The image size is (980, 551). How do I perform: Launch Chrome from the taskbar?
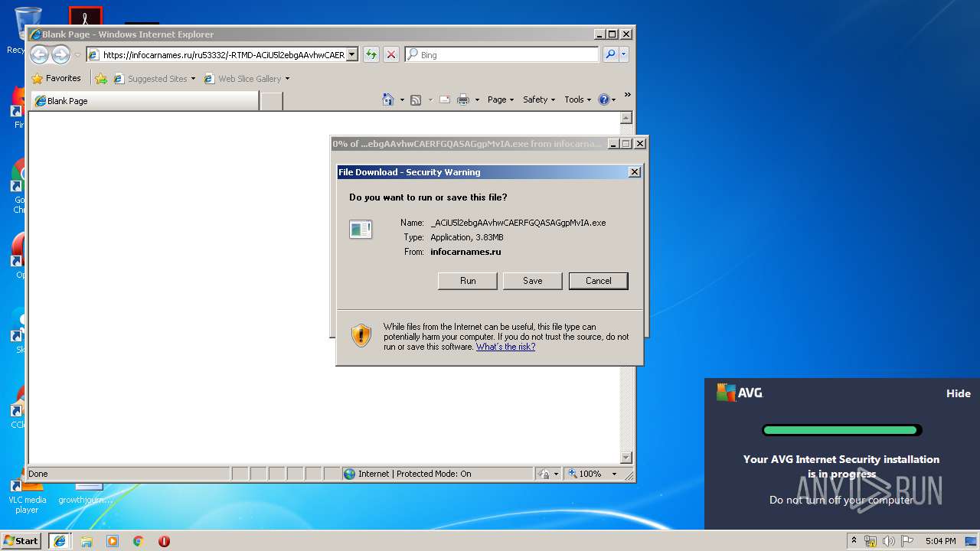(139, 541)
